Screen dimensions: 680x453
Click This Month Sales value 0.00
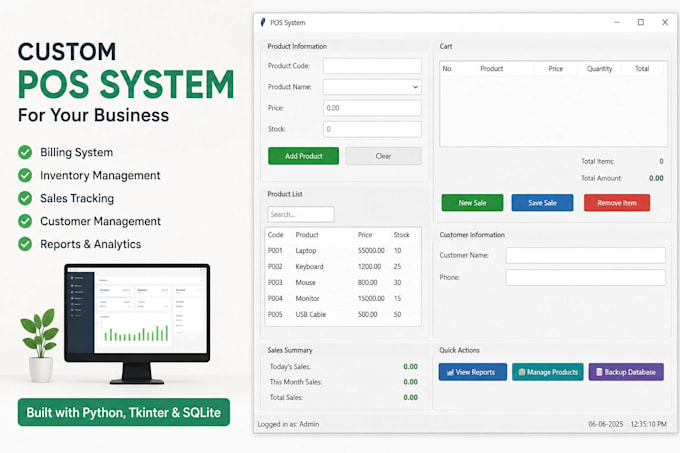(410, 382)
